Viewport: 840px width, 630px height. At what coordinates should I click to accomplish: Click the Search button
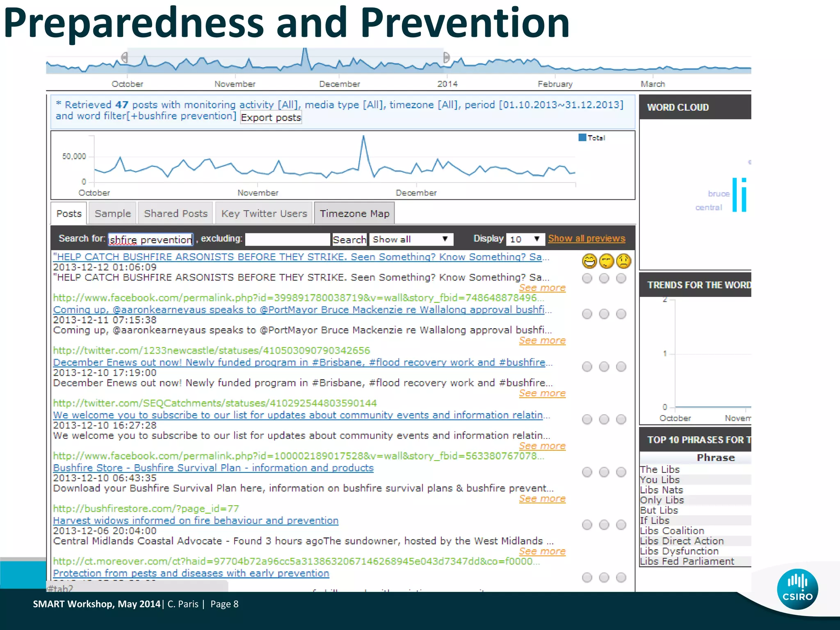point(349,240)
